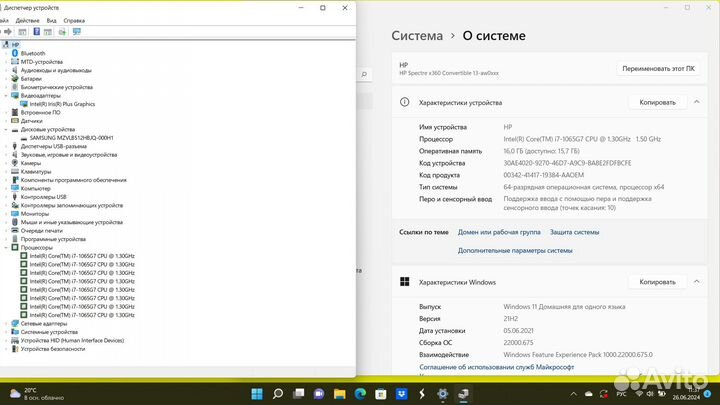Select the Мониторы monitor icon
This screenshot has height=405, width=720.
[15, 214]
